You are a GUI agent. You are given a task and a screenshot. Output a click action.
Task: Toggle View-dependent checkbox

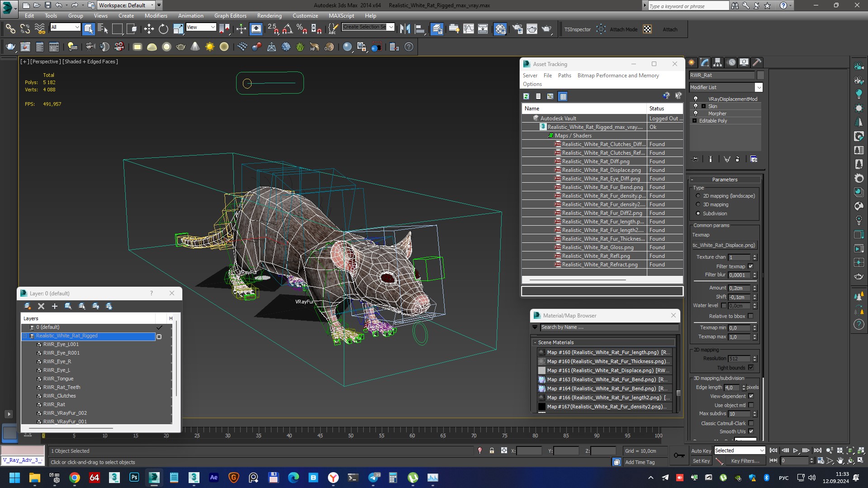[x=751, y=396]
